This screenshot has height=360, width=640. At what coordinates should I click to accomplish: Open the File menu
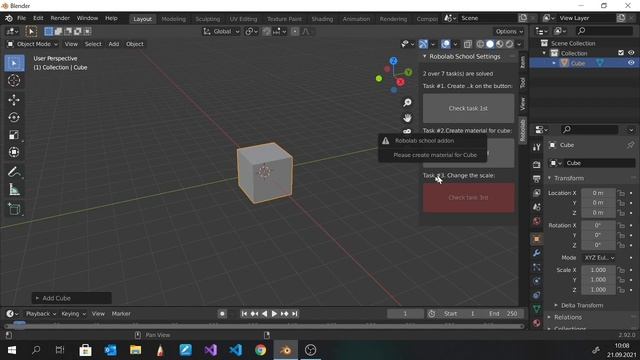click(x=21, y=18)
